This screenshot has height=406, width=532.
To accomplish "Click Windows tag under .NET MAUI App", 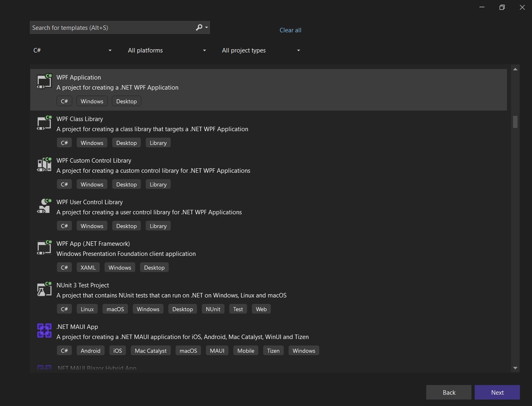I will (304, 351).
